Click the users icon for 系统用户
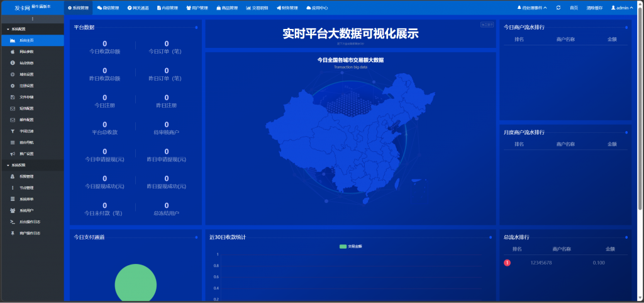The width and height of the screenshot is (644, 303). coord(13,210)
